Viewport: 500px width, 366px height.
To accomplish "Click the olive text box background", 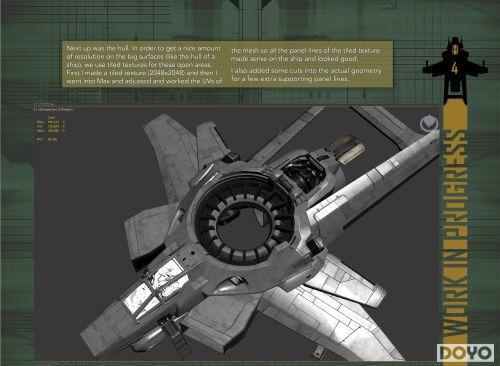I will (x=227, y=64).
